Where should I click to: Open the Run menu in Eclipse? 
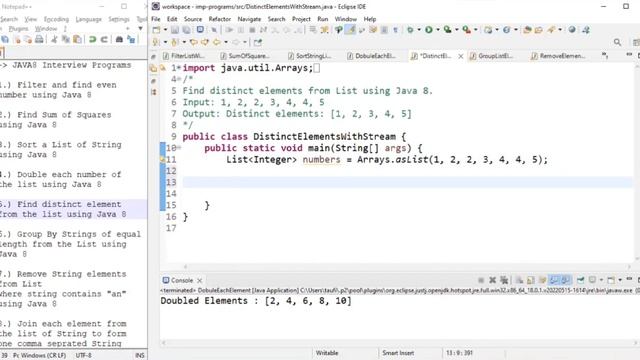pyautogui.click(x=322, y=19)
